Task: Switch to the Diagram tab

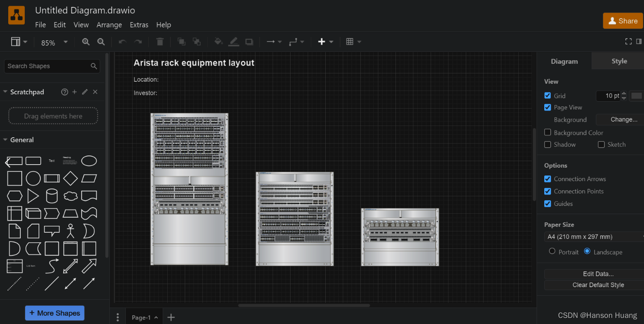Action: point(564,61)
